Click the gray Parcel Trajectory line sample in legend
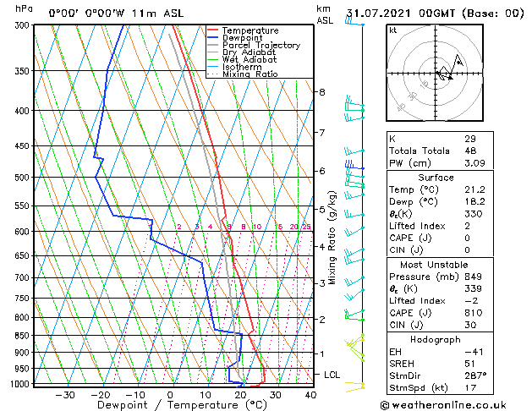 (213, 45)
